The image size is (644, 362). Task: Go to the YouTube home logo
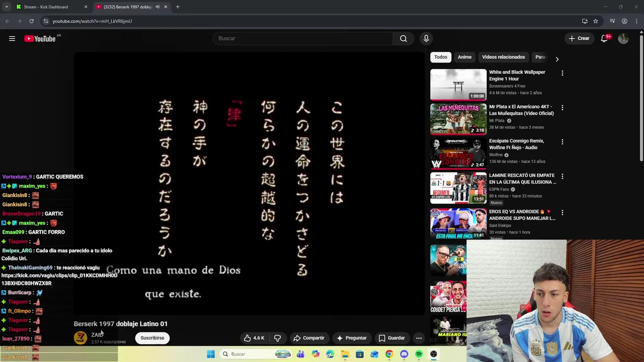[x=40, y=39]
